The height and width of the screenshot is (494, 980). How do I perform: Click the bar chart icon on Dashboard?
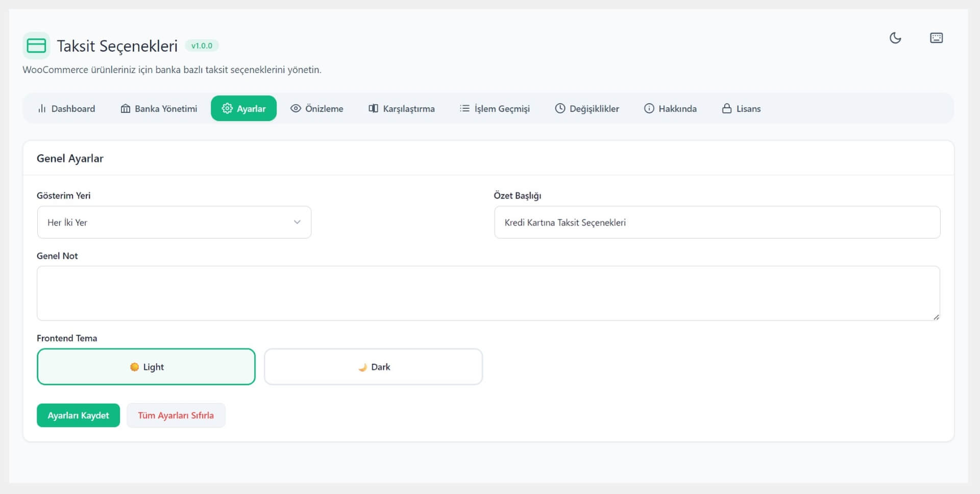42,109
